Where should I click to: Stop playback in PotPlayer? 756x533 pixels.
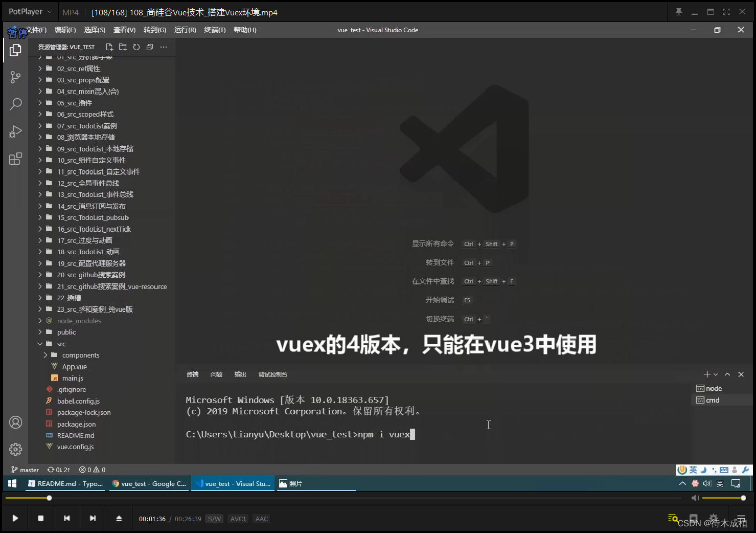click(41, 518)
